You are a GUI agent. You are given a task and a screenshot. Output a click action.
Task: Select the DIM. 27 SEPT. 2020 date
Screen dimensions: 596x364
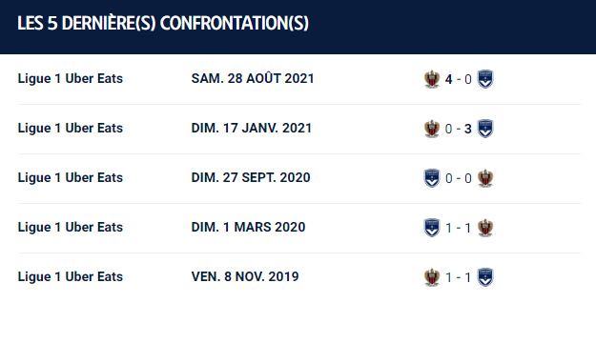tap(251, 177)
